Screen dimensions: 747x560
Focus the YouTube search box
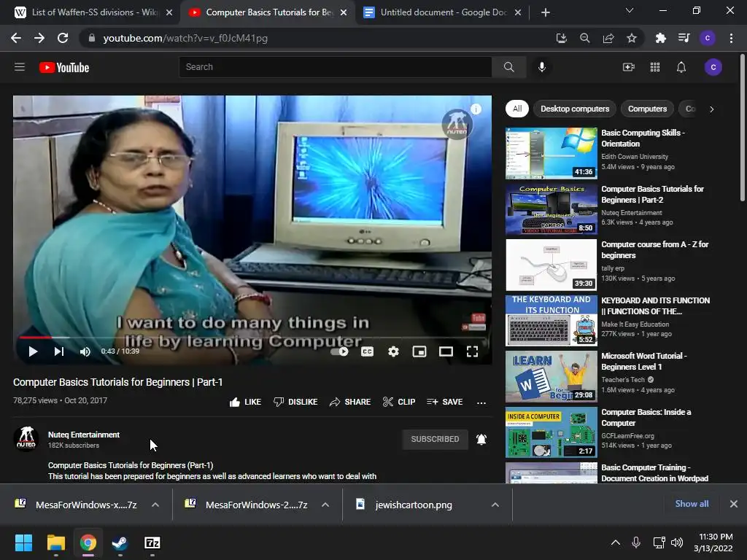(336, 67)
